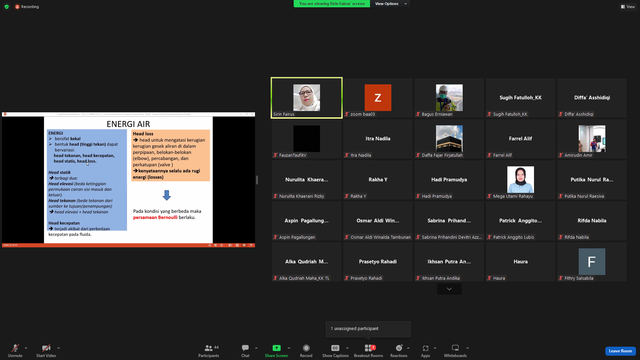Select Patrick Anggito Lubis participant tile
This screenshot has height=360, width=640.
point(520,221)
